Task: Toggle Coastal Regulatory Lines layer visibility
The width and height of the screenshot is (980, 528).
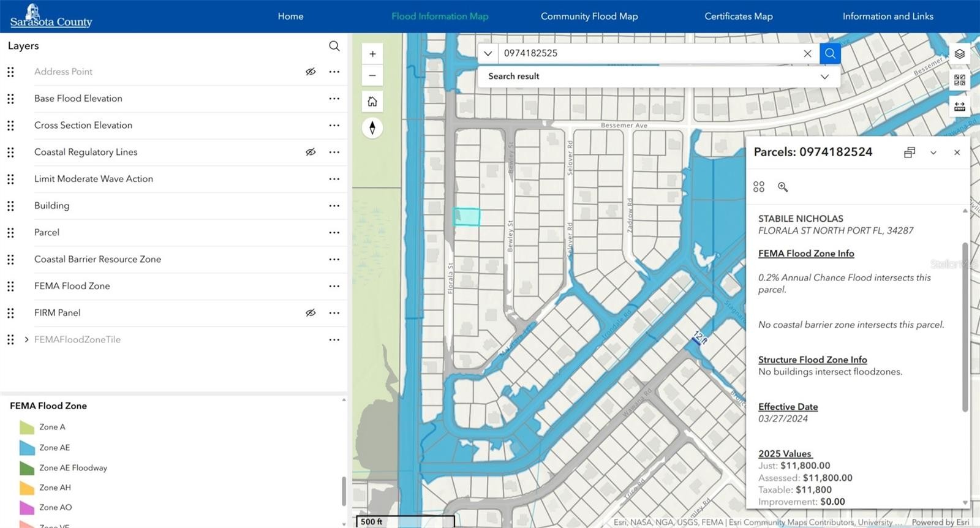Action: 311,152
